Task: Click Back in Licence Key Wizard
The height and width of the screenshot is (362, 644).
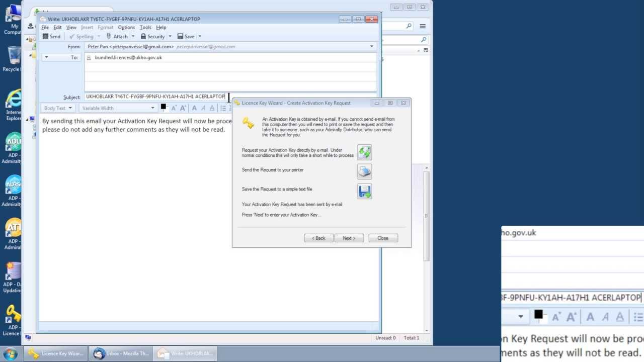Action: (318, 238)
